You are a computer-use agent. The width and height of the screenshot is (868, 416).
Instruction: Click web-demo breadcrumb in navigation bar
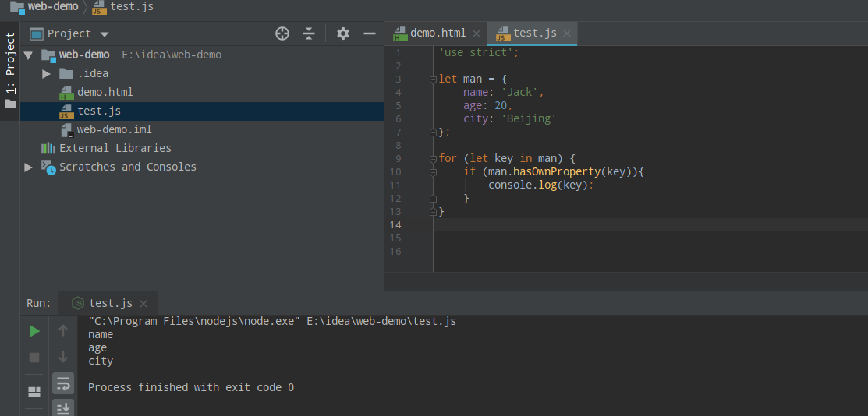pyautogui.click(x=45, y=7)
